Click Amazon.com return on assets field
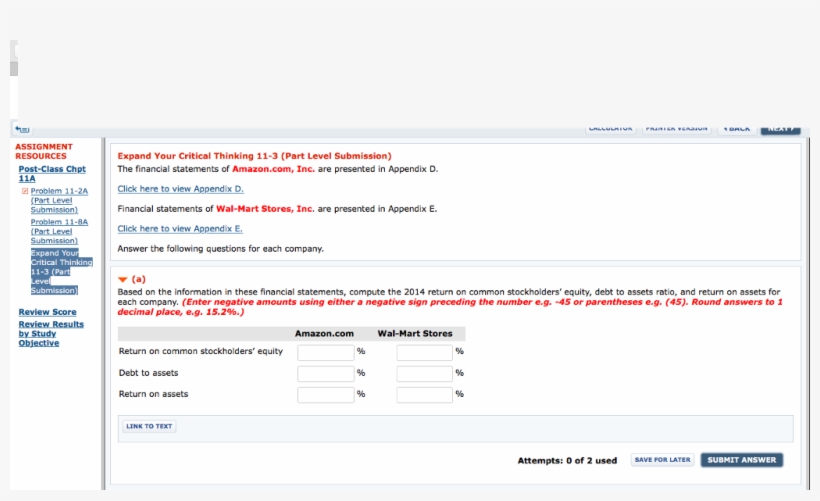This screenshot has width=820, height=501. (325, 394)
